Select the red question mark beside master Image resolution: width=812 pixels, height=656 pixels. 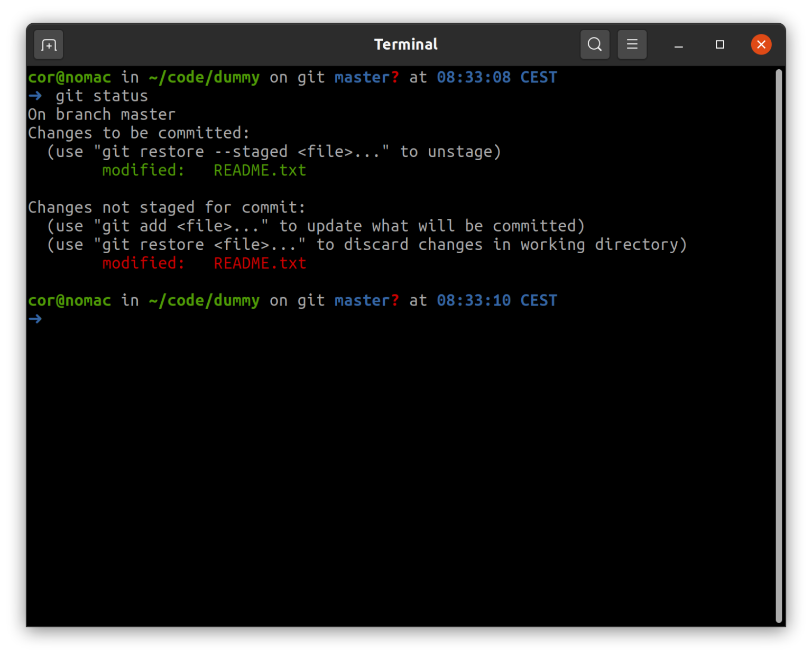point(395,77)
